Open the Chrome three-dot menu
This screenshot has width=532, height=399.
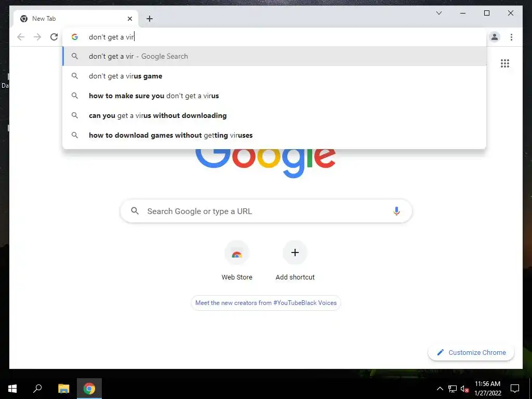511,37
